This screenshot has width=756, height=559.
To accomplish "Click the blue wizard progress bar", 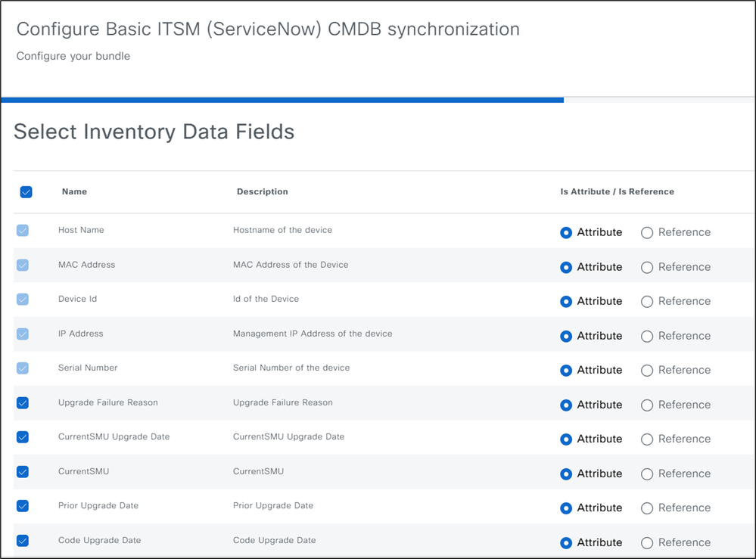I will 282,99.
